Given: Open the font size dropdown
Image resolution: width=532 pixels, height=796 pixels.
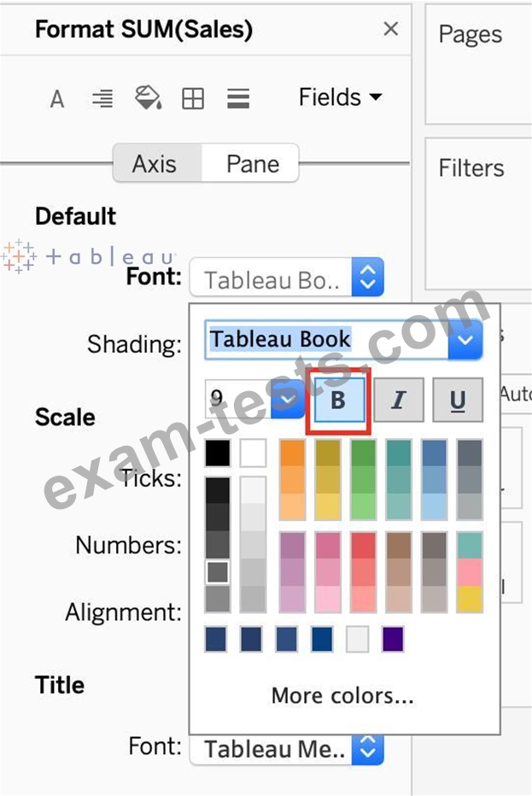Looking at the screenshot, I should [287, 400].
